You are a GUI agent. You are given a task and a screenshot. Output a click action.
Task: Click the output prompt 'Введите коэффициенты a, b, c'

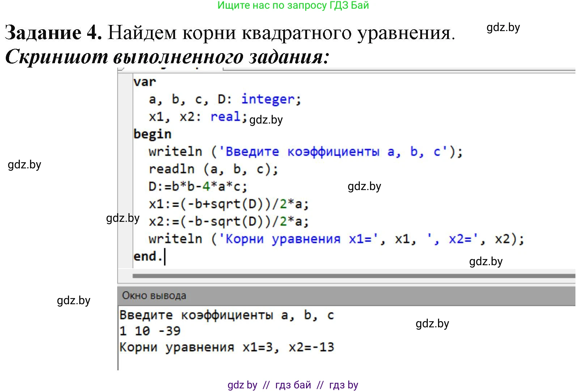[227, 315]
